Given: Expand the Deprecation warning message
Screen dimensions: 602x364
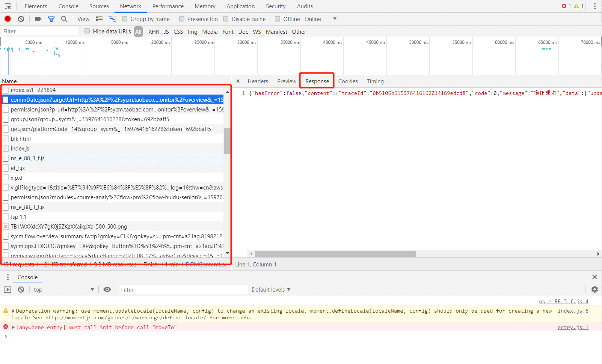Looking at the screenshot, I should (14, 311).
